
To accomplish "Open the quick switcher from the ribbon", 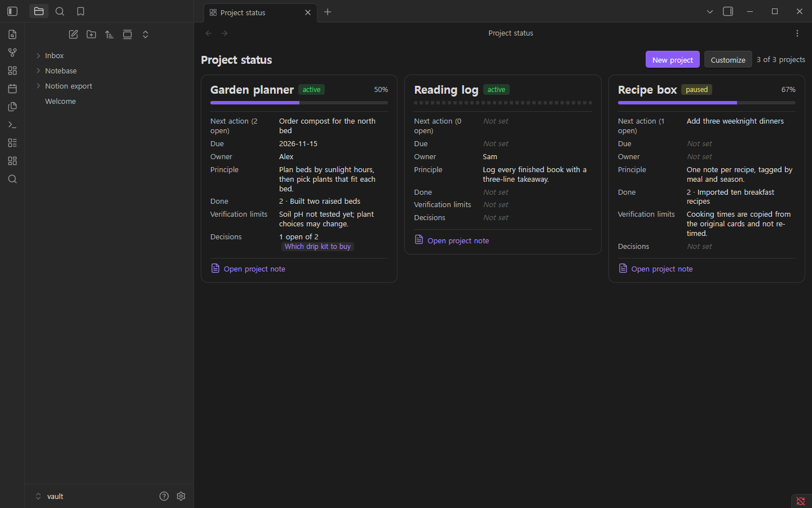I will click(x=12, y=34).
